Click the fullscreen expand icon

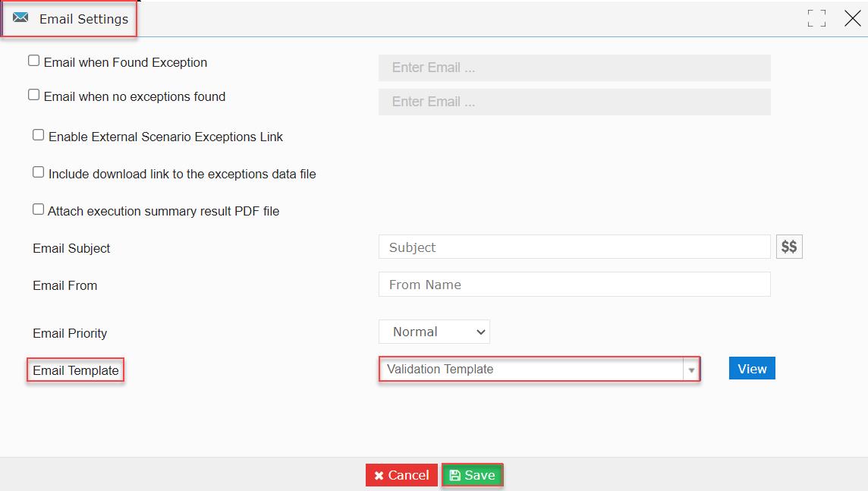pyautogui.click(x=816, y=18)
